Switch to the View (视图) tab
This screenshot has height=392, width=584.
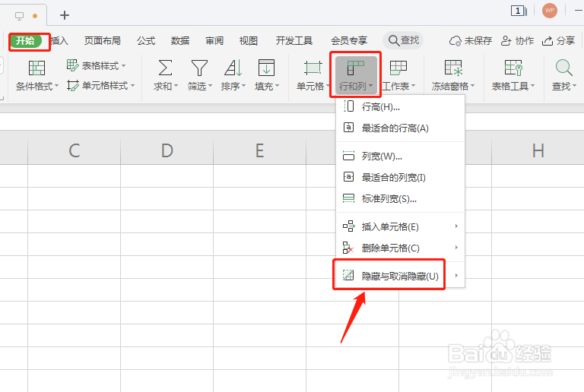click(x=249, y=40)
